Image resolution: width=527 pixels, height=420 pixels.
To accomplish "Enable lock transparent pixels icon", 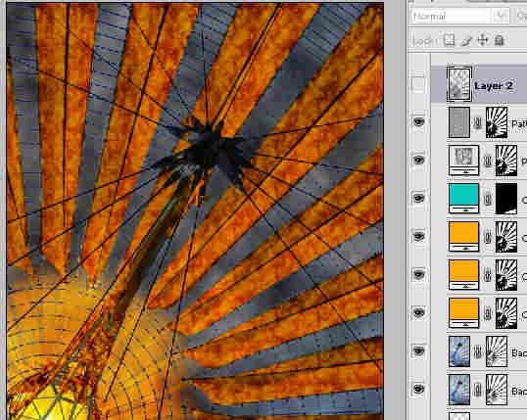I will tap(450, 40).
